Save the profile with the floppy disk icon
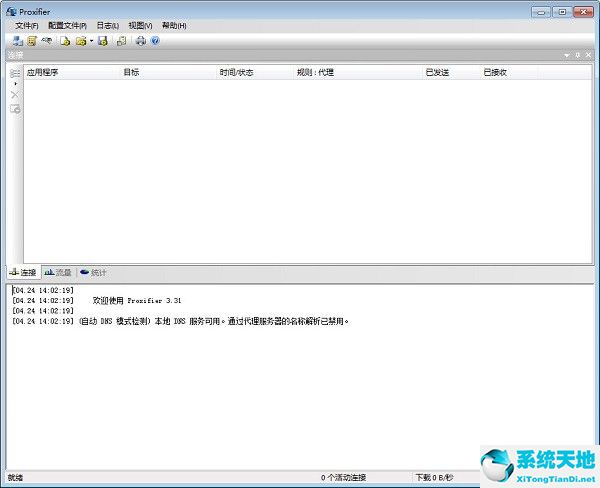 pos(103,41)
